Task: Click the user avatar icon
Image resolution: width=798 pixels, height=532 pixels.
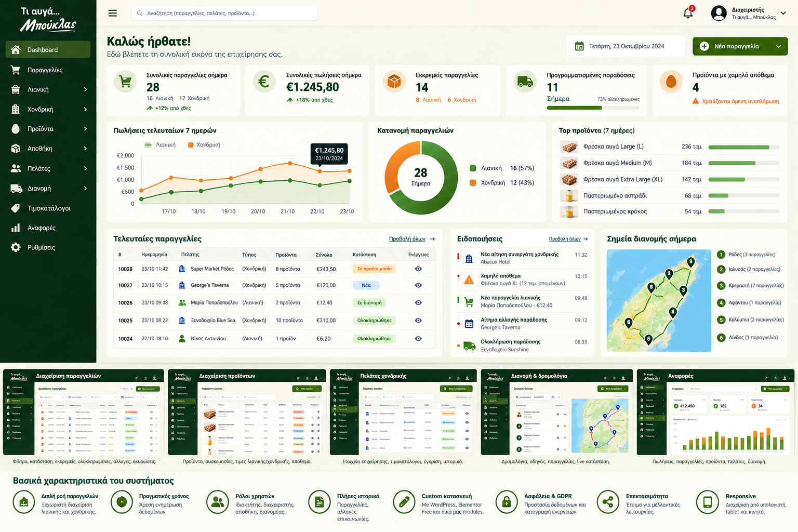Action: [x=719, y=13]
